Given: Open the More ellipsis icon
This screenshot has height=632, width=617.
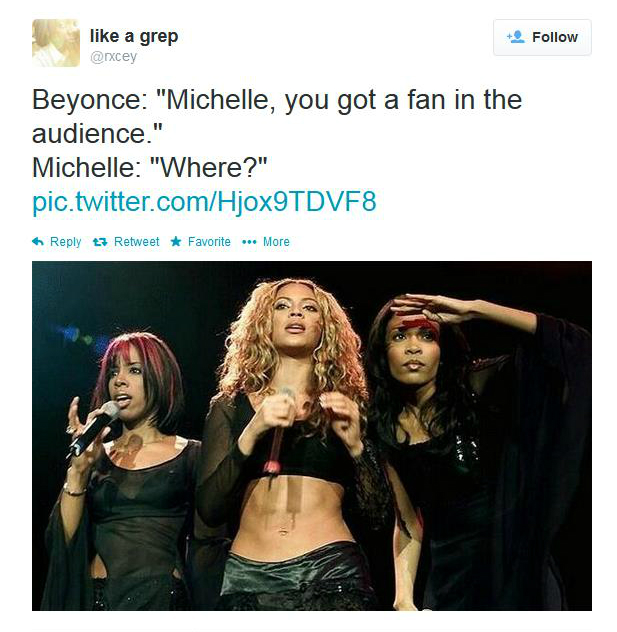Looking at the screenshot, I should [x=249, y=242].
